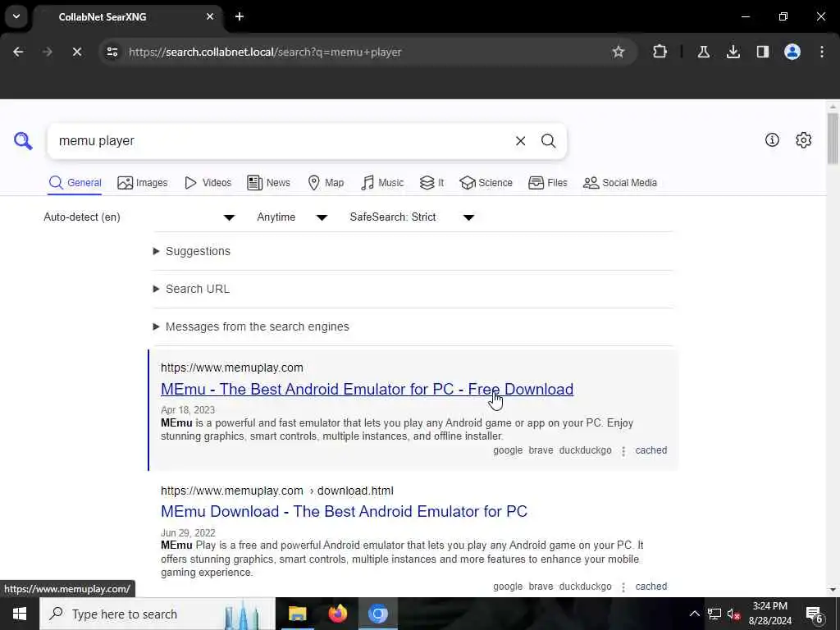The image size is (840, 630).
Task: Open the second result's three-dot options
Action: click(623, 587)
